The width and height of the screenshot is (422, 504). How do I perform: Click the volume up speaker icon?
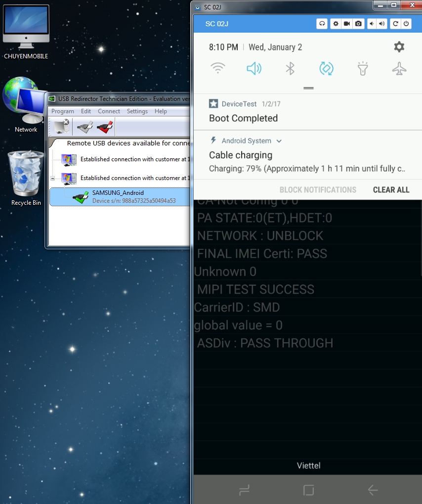coord(382,24)
